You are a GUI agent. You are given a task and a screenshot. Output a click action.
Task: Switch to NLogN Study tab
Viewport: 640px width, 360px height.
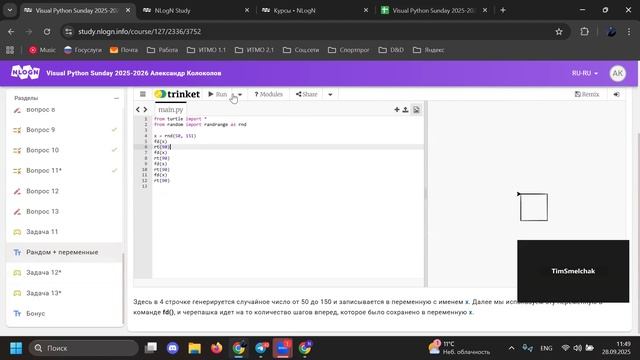click(x=196, y=10)
